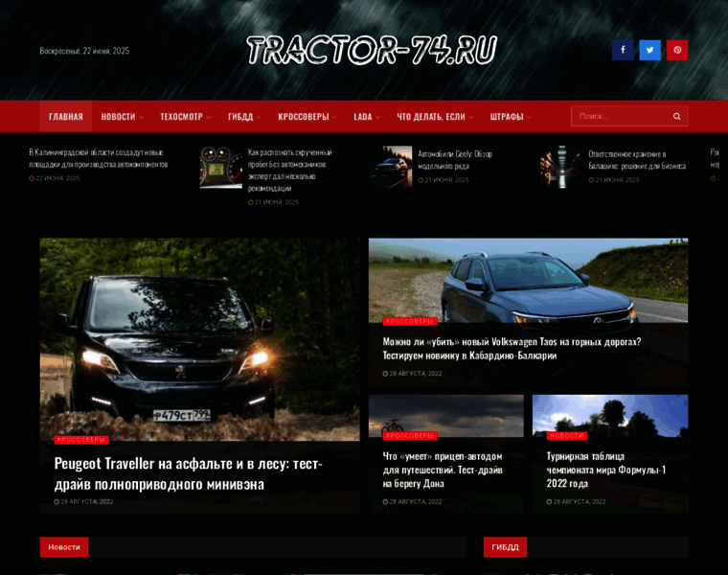Open the прицеп-автодом тест-драйв headline
This screenshot has height=575, width=728.
(443, 470)
